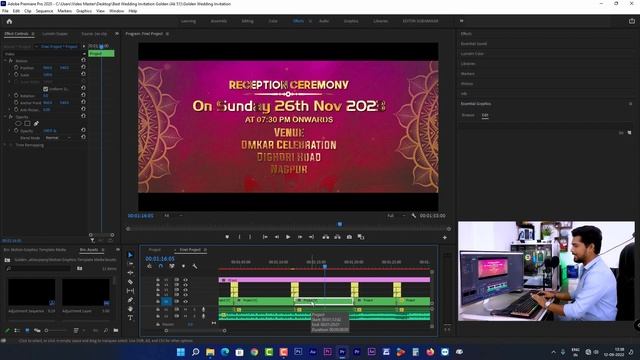Toggle animation stopwatch for Rotation
Image resolution: width=640 pixels, height=360 pixels.
tap(16, 96)
